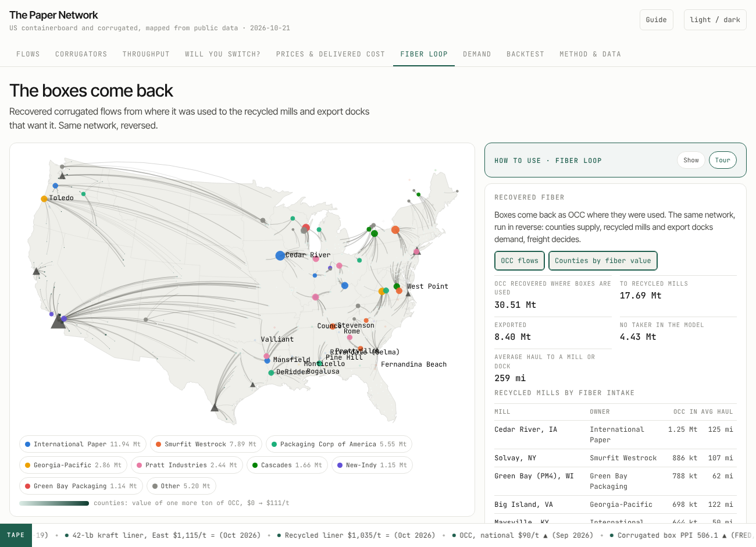Toggle light / dark theme
Viewport: 756px width, 547px height.
click(715, 20)
